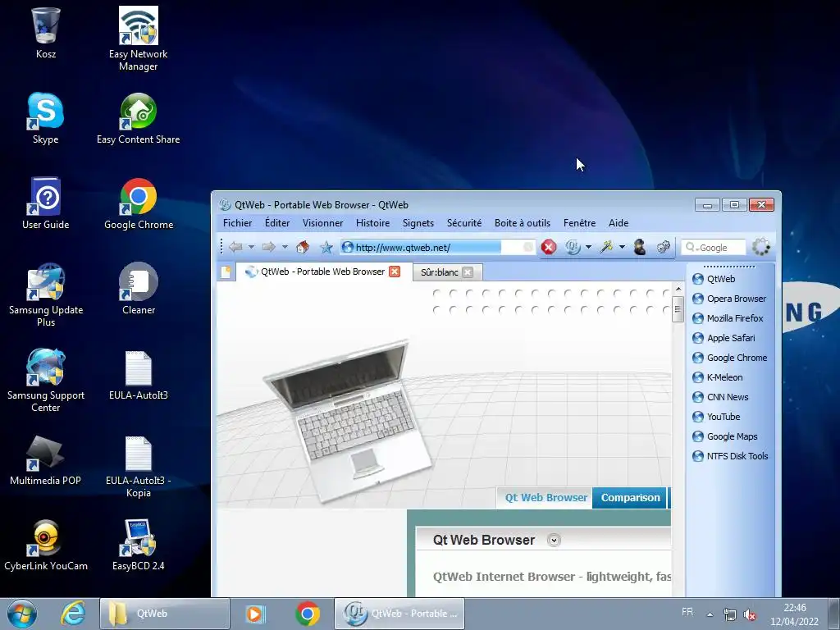This screenshot has height=630, width=840.
Task: Click the Back arrow in QtWeb toolbar
Action: coord(235,247)
